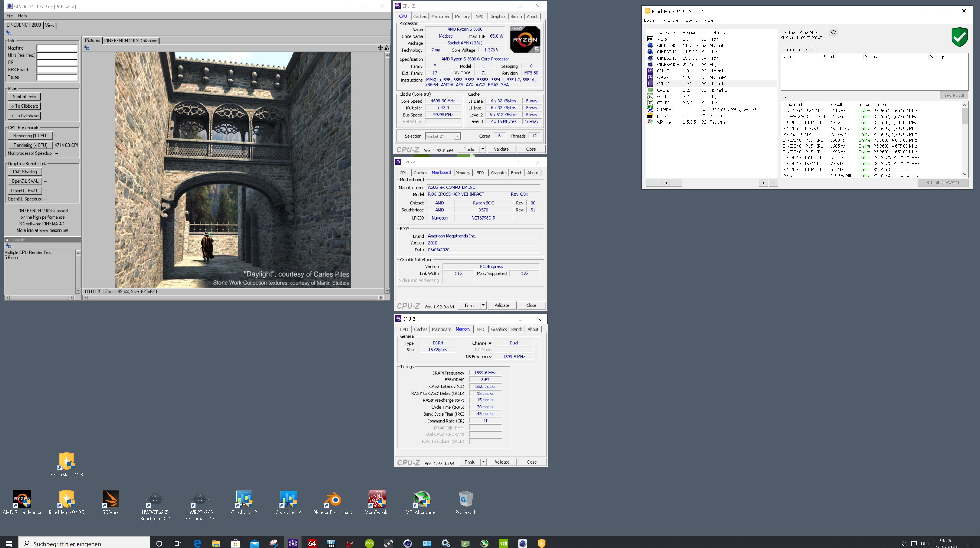Click BenchMate refresh timer icon
The width and height of the screenshot is (980, 548).
point(833,32)
